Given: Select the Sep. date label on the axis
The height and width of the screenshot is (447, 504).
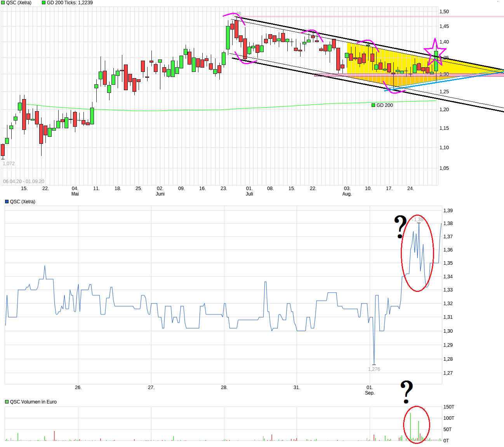Looking at the screenshot, I should (370, 393).
